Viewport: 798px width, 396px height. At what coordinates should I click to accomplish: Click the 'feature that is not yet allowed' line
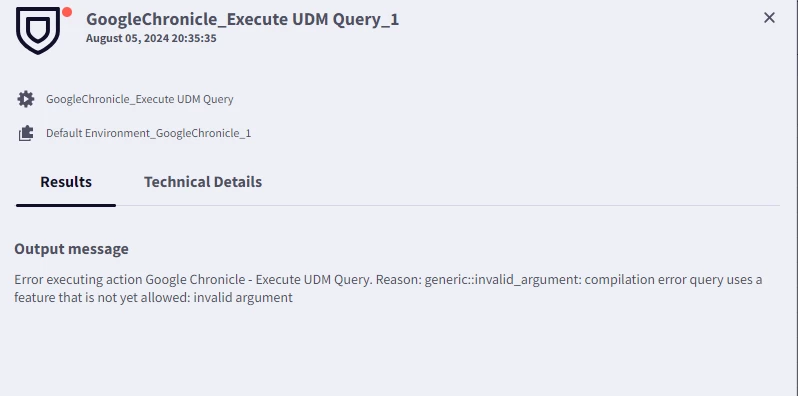pyautogui.click(x=153, y=297)
